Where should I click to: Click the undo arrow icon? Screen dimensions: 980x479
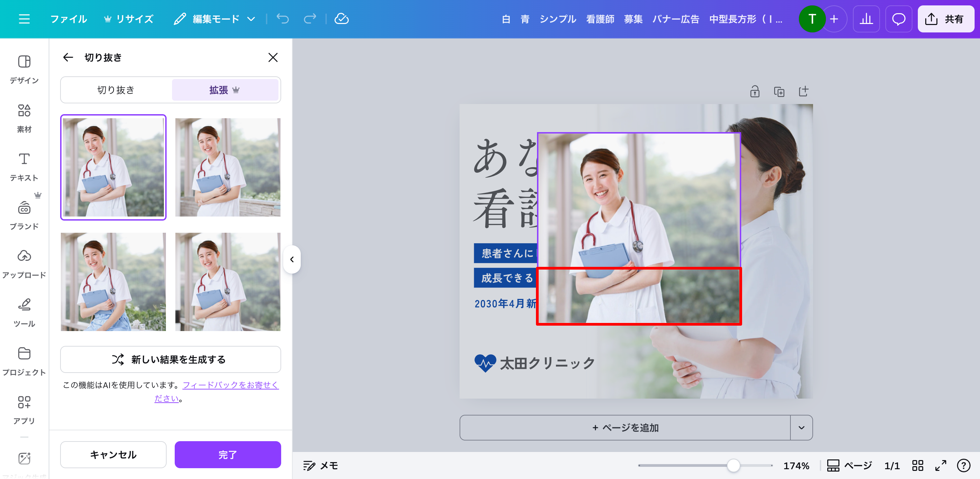(283, 19)
